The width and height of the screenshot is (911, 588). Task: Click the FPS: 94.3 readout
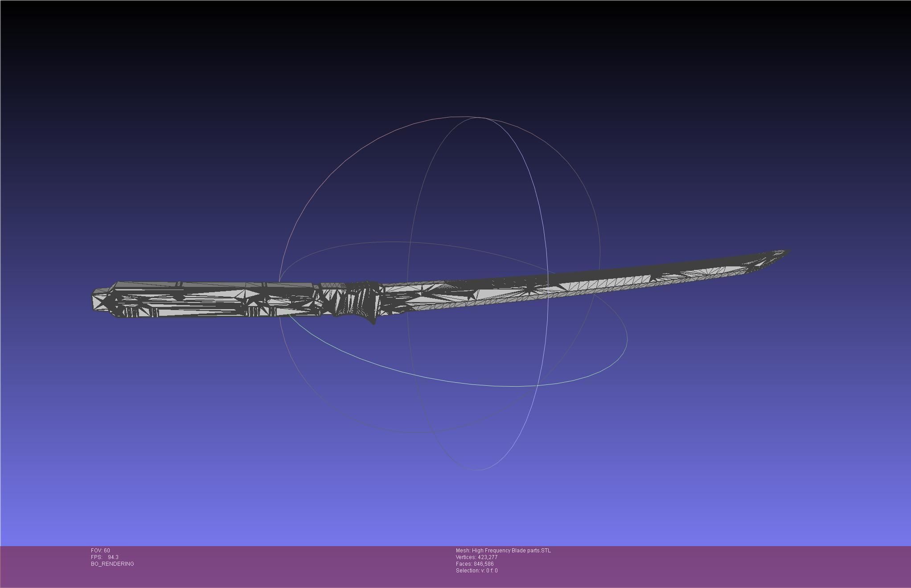(105, 557)
